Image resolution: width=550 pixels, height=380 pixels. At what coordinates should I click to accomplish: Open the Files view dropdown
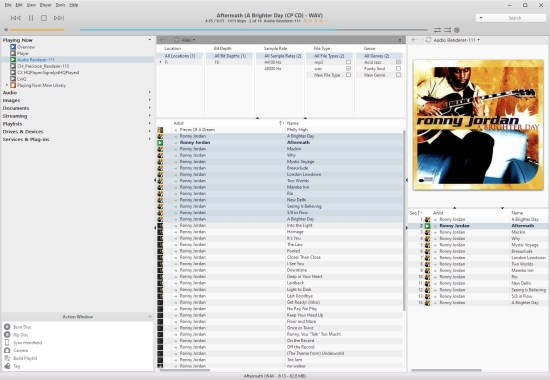click(x=188, y=40)
